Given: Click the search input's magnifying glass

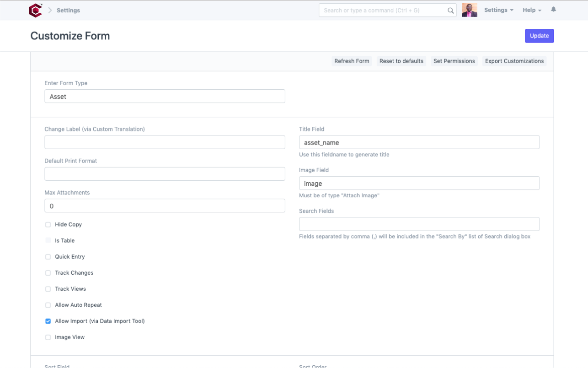Looking at the screenshot, I should tap(450, 10).
